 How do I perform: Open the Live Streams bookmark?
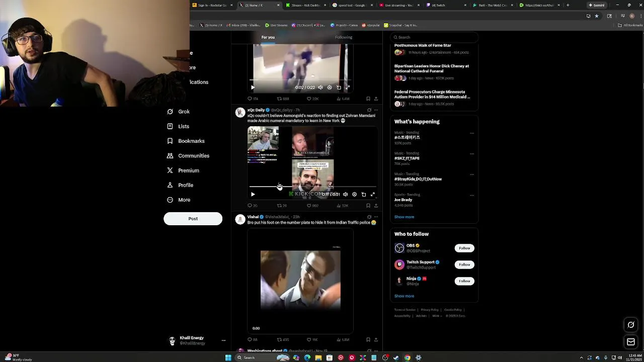[276, 25]
